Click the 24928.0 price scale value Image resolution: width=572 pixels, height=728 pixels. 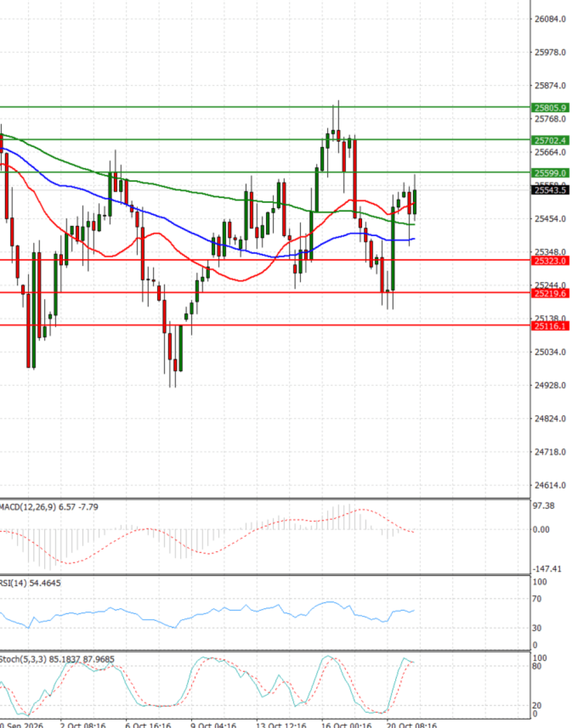(550, 385)
